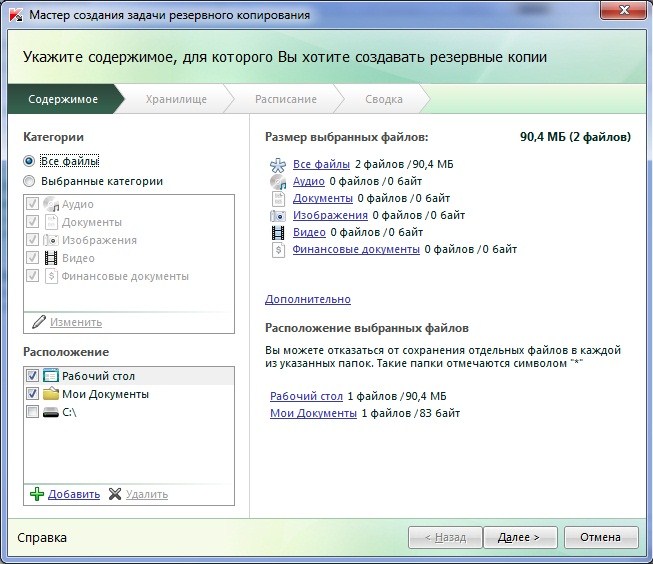This screenshot has width=653, height=564.
Task: Click the Аудио disc icon in size summary
Action: [x=278, y=182]
